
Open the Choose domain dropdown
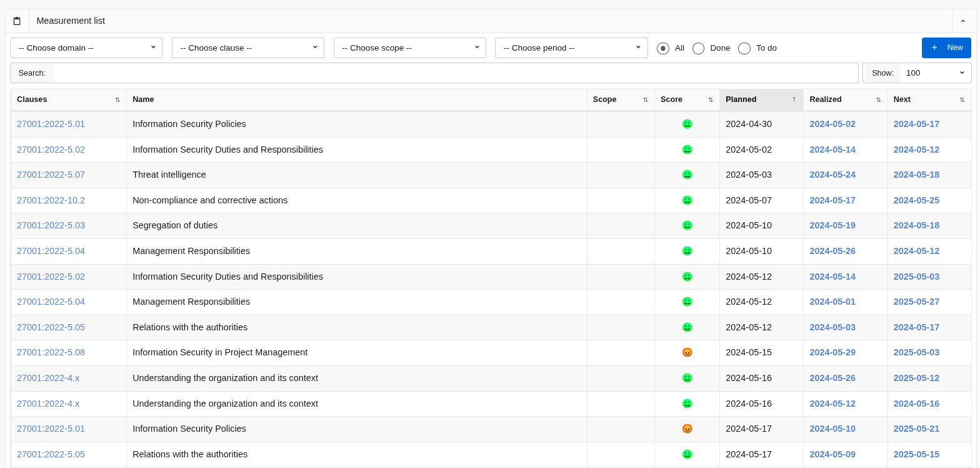pyautogui.click(x=86, y=48)
